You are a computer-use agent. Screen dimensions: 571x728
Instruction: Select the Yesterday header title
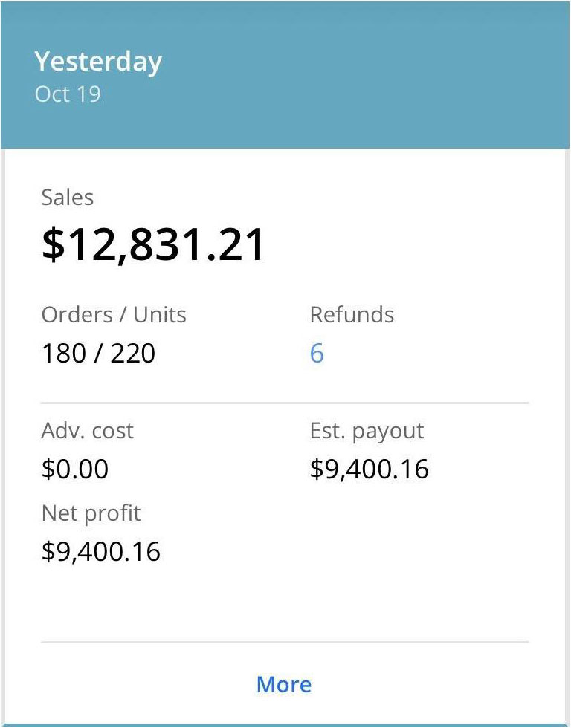(98, 62)
